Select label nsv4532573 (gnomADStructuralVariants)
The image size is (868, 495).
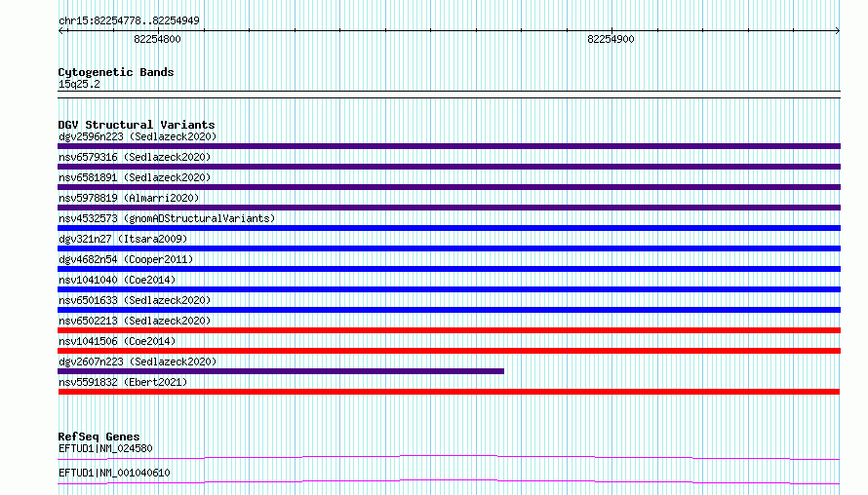point(167,218)
